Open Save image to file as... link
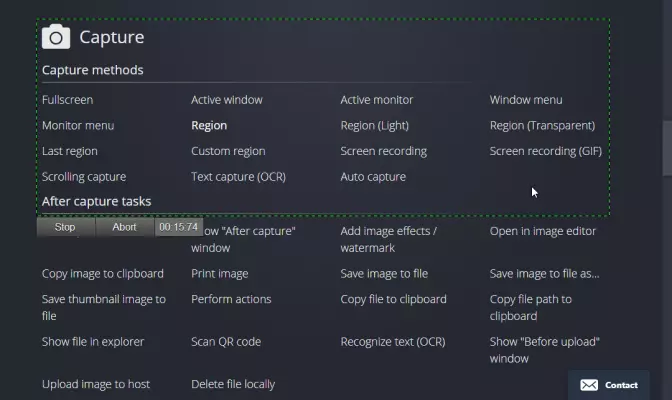This screenshot has width=672, height=400. tap(544, 274)
